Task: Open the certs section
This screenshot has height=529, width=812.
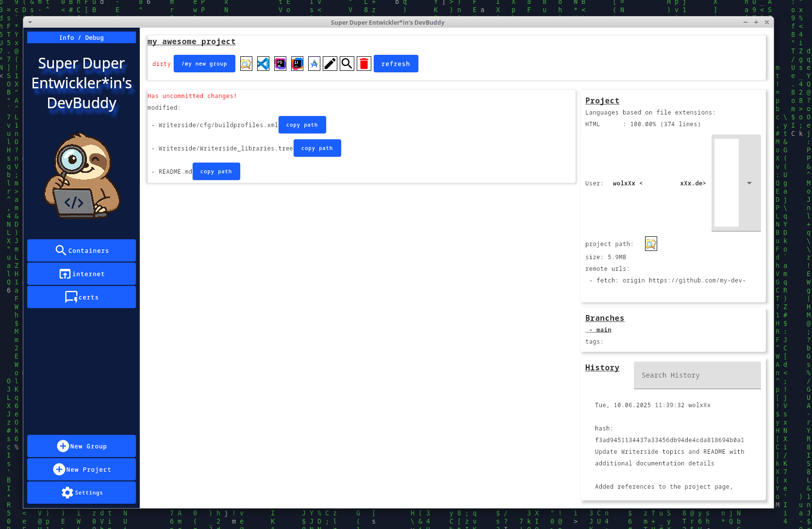Action: pyautogui.click(x=81, y=297)
